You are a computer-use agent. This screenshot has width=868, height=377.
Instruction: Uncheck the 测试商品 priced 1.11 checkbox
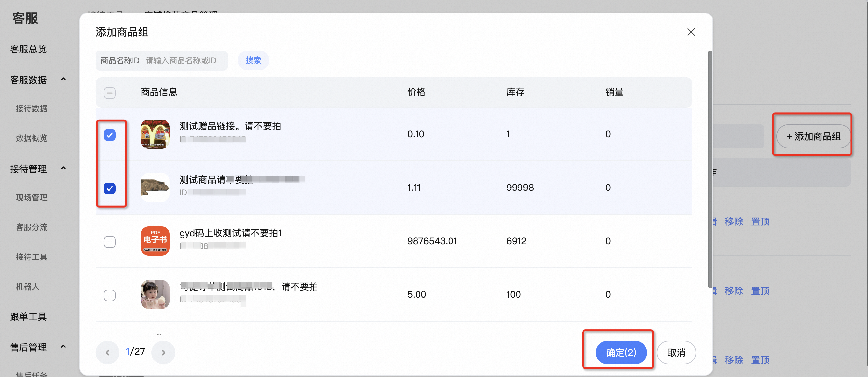click(x=110, y=188)
